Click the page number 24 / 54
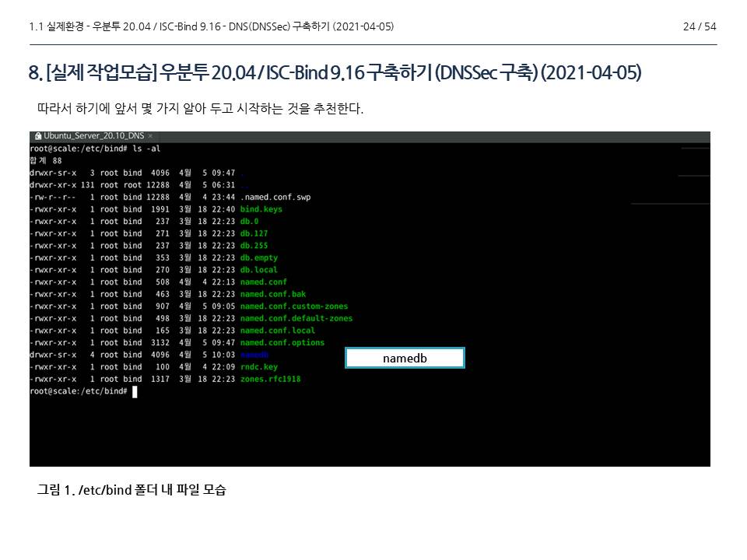Image resolution: width=747 pixels, height=560 pixels. point(700,26)
